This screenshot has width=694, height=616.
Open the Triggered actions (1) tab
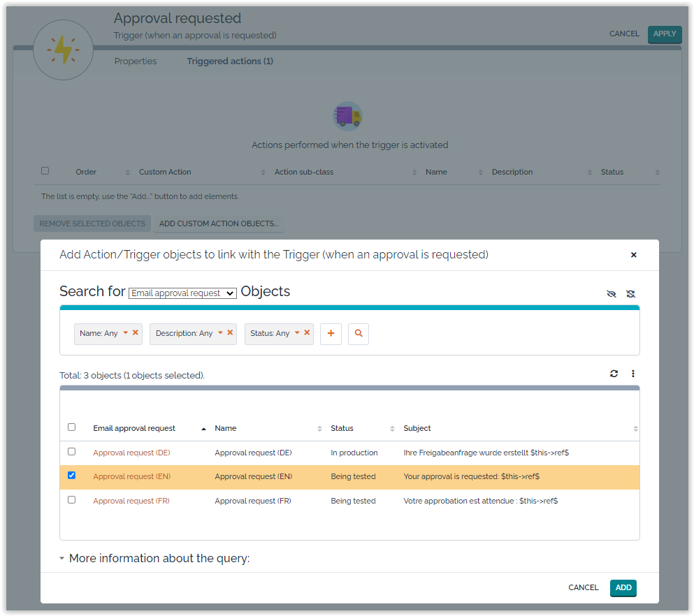(230, 61)
